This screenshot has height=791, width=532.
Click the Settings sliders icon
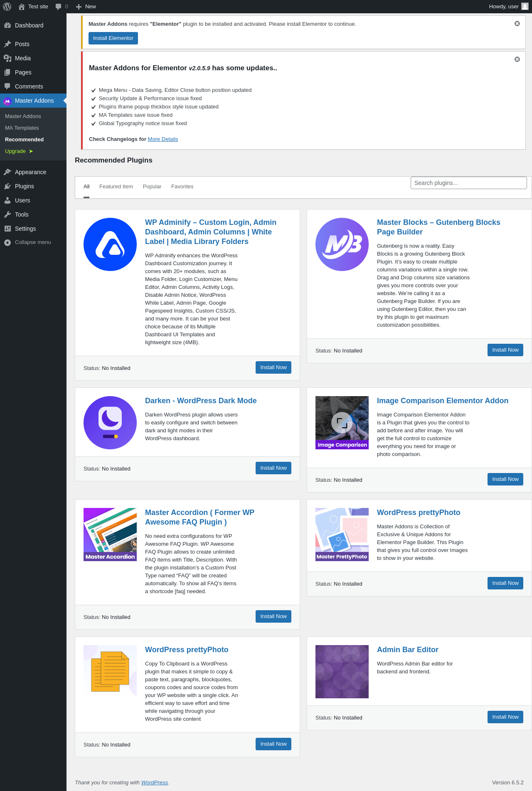tap(7, 229)
